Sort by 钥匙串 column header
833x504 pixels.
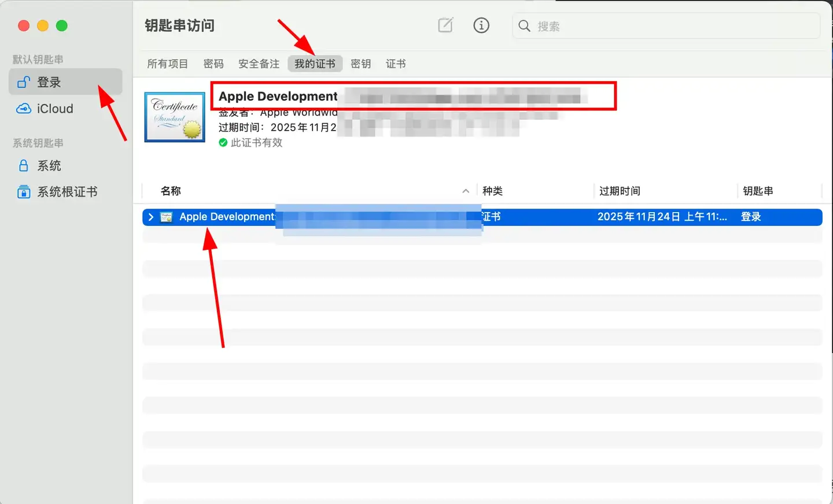[758, 191]
